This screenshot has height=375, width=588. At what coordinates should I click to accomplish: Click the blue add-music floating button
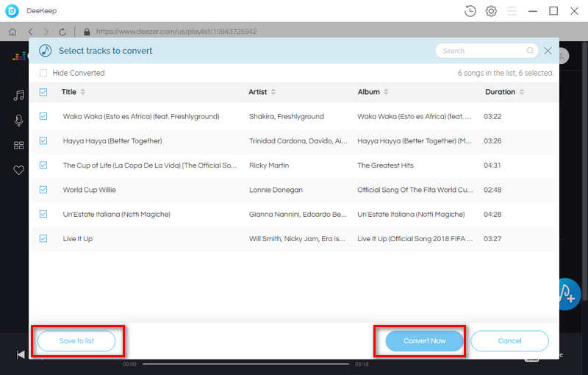(570, 294)
